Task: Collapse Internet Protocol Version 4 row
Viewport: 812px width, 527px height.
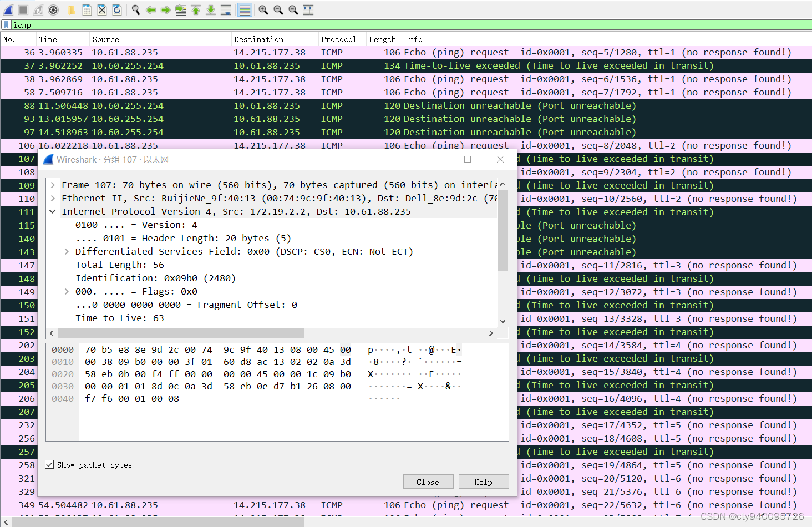Action: pos(53,211)
